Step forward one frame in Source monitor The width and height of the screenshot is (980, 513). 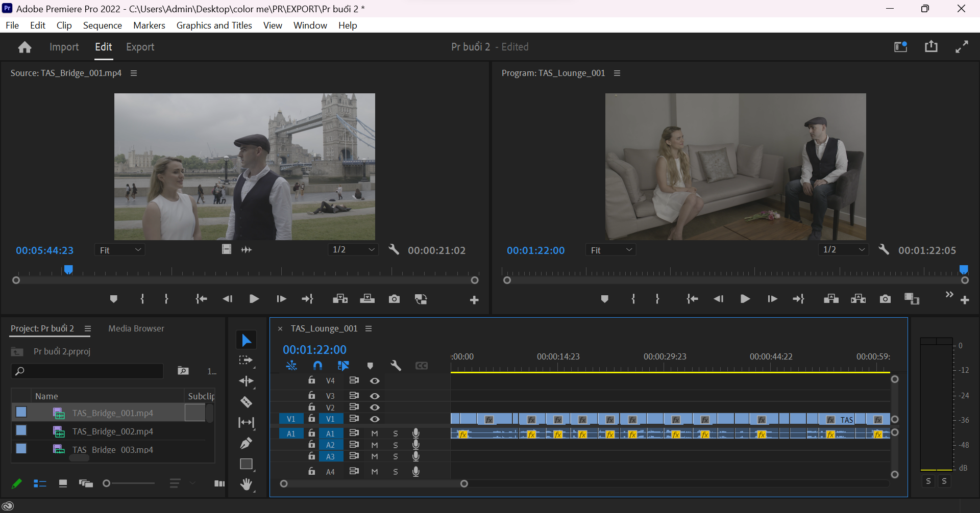[281, 299]
